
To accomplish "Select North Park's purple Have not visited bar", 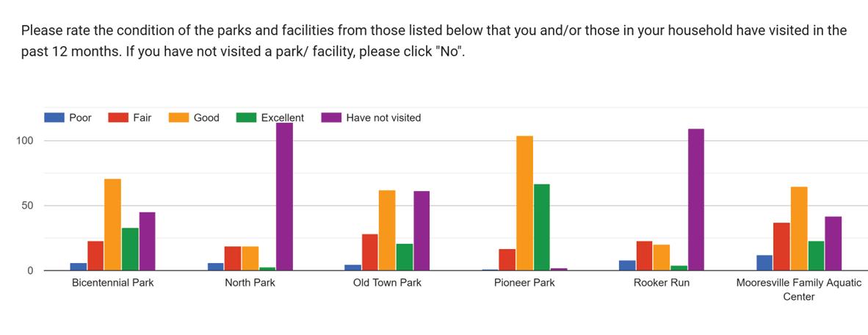I will tap(284, 197).
